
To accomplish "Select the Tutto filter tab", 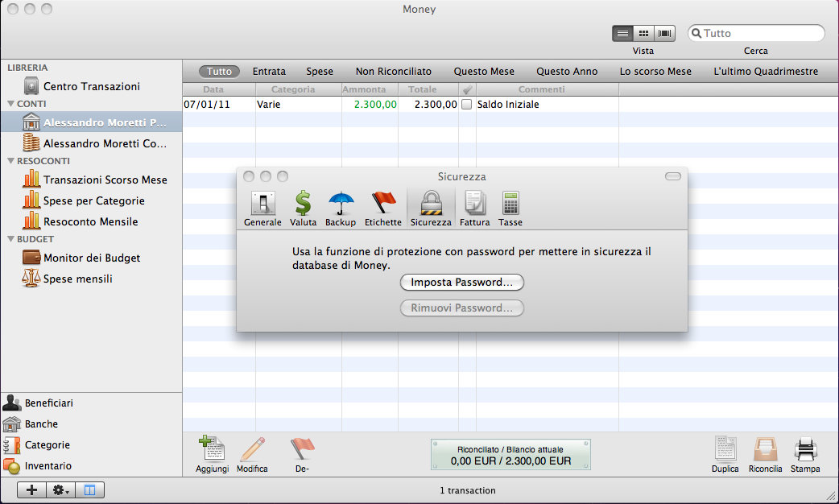I will (x=219, y=71).
